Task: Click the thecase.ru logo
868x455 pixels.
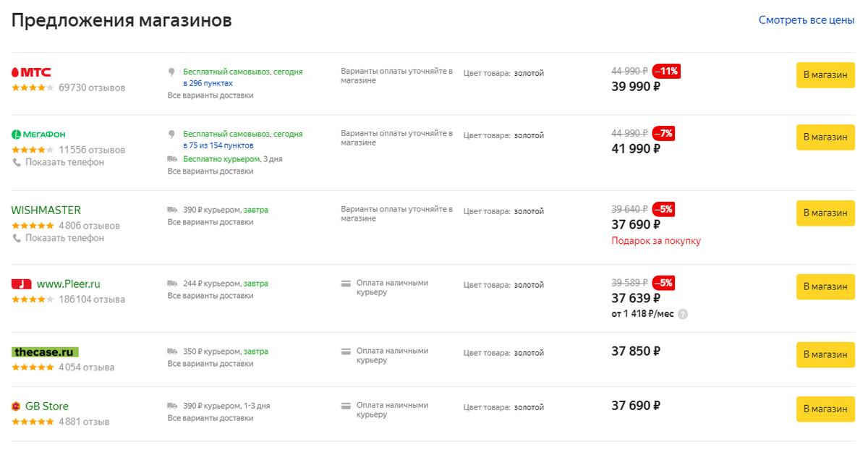Action: point(45,352)
